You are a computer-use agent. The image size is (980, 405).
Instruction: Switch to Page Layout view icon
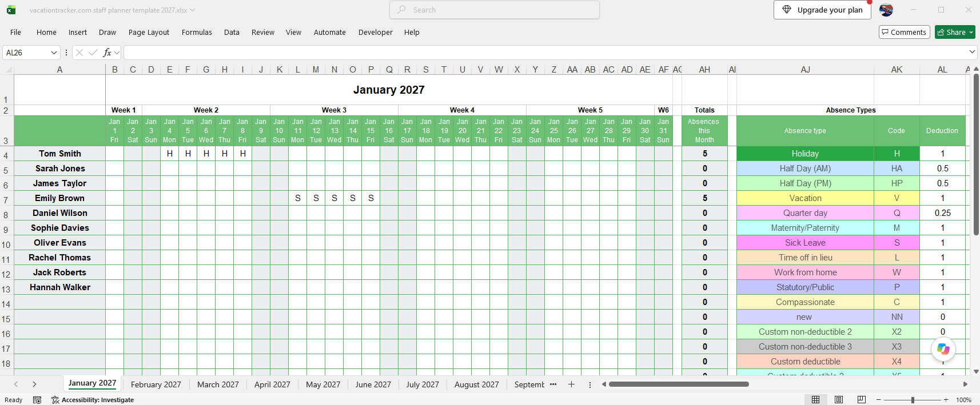pyautogui.click(x=839, y=400)
